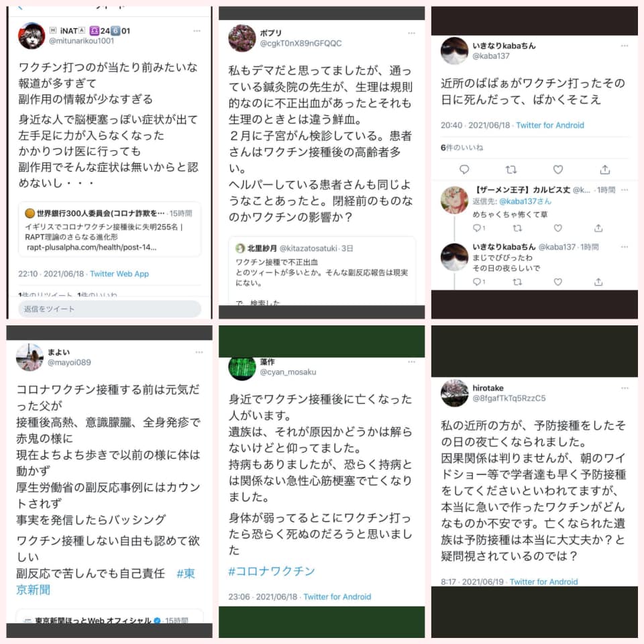Open more options on hirotake tweet

point(625,388)
